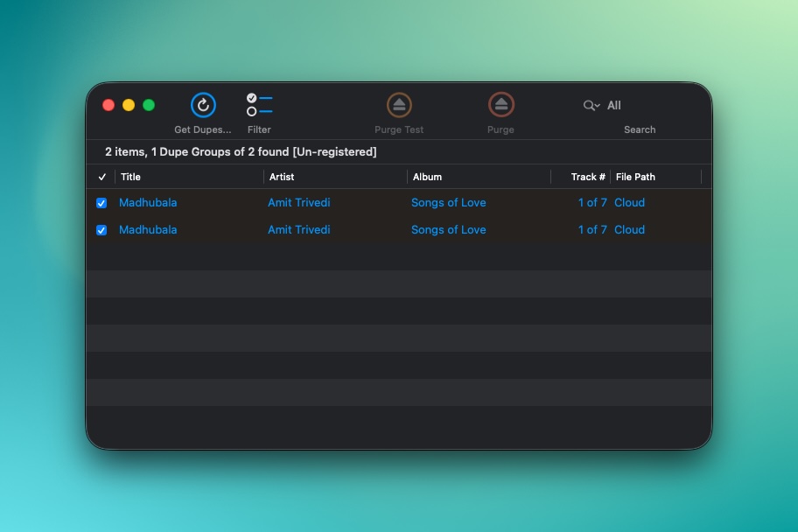Click the Get Dupes refresh icon
798x532 pixels.
[203, 105]
